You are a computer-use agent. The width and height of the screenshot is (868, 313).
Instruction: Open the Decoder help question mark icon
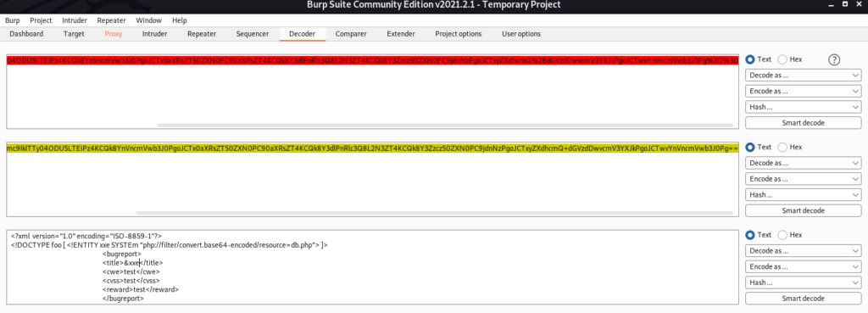pos(834,60)
